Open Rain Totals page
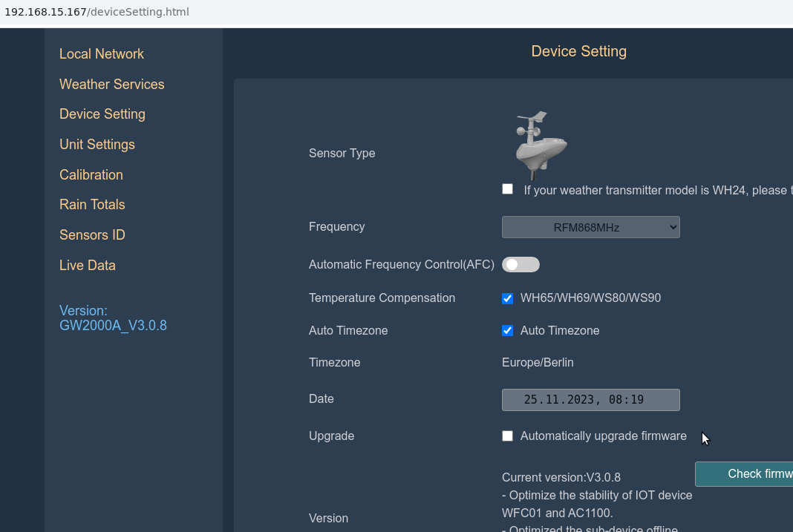This screenshot has width=793, height=532. pyautogui.click(x=92, y=205)
